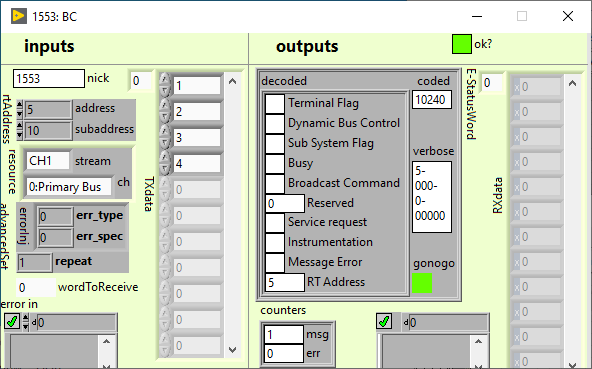Toggle the Terminal Flag checkbox
The width and height of the screenshot is (592, 369).
[x=275, y=103]
